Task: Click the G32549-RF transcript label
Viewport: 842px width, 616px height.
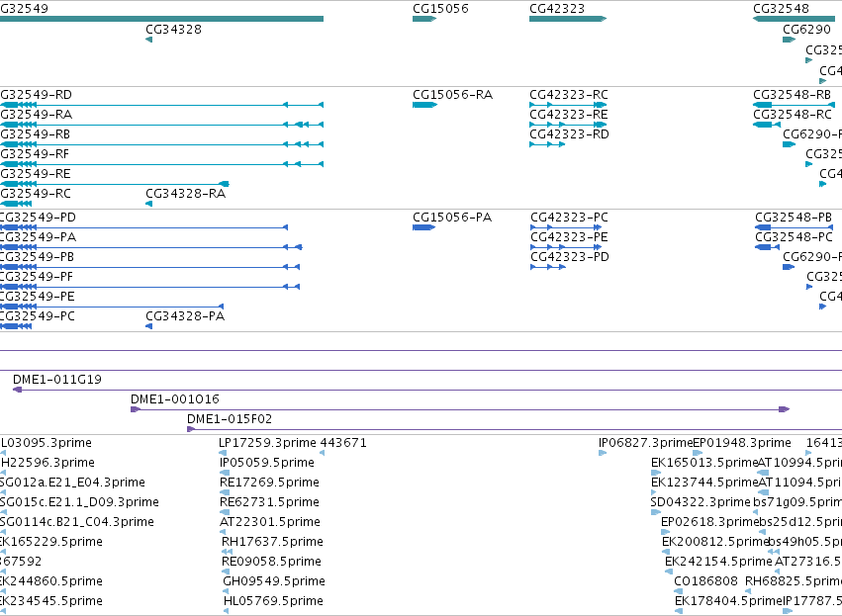Action: 35,154
